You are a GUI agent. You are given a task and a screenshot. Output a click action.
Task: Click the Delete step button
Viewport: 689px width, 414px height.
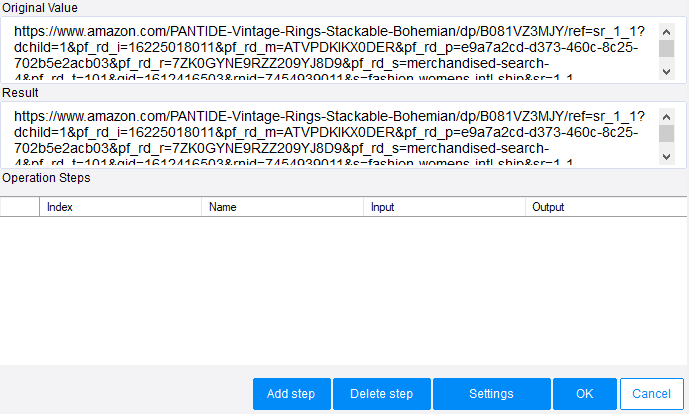pyautogui.click(x=382, y=394)
